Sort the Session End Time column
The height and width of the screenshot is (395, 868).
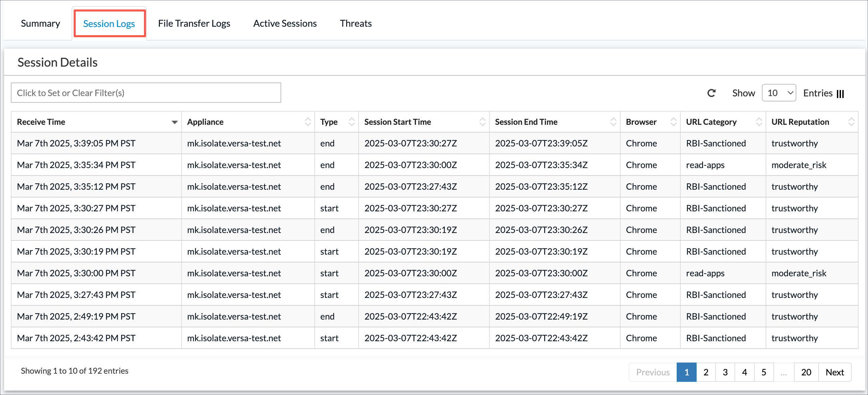click(x=613, y=122)
